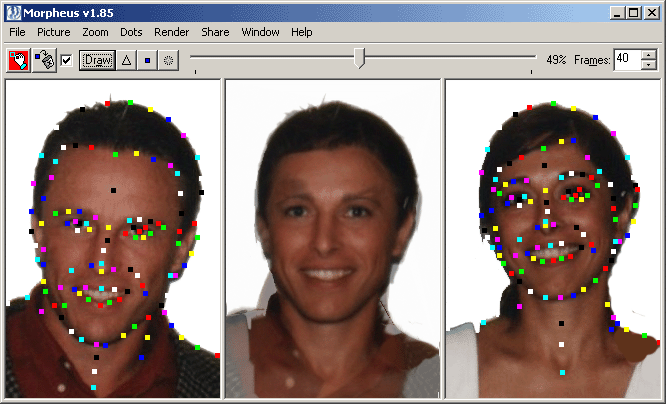The width and height of the screenshot is (666, 404).
Task: Click the delete-dot trash can tool
Action: coord(44,60)
